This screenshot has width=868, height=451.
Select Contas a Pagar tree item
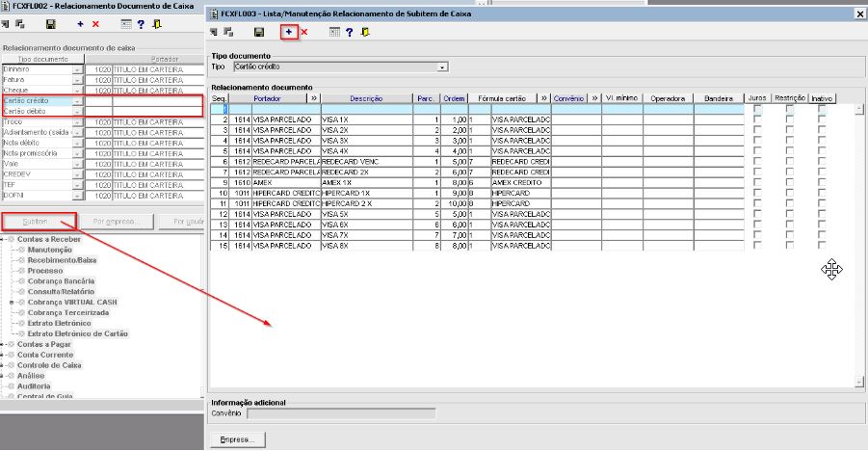(44, 345)
